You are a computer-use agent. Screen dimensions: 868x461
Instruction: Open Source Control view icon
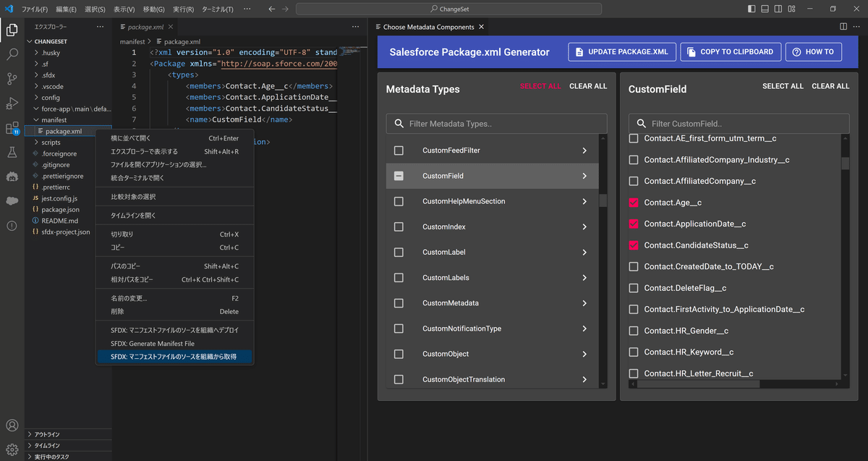(12, 79)
